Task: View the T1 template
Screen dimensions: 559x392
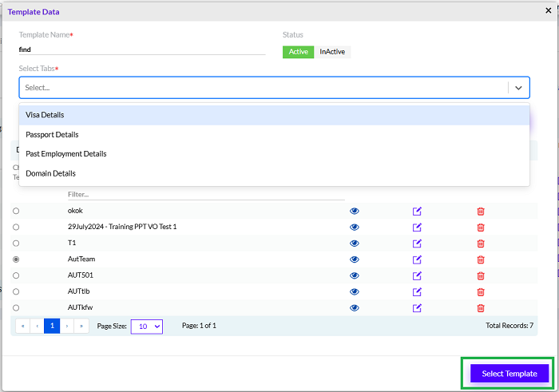Action: (x=354, y=244)
